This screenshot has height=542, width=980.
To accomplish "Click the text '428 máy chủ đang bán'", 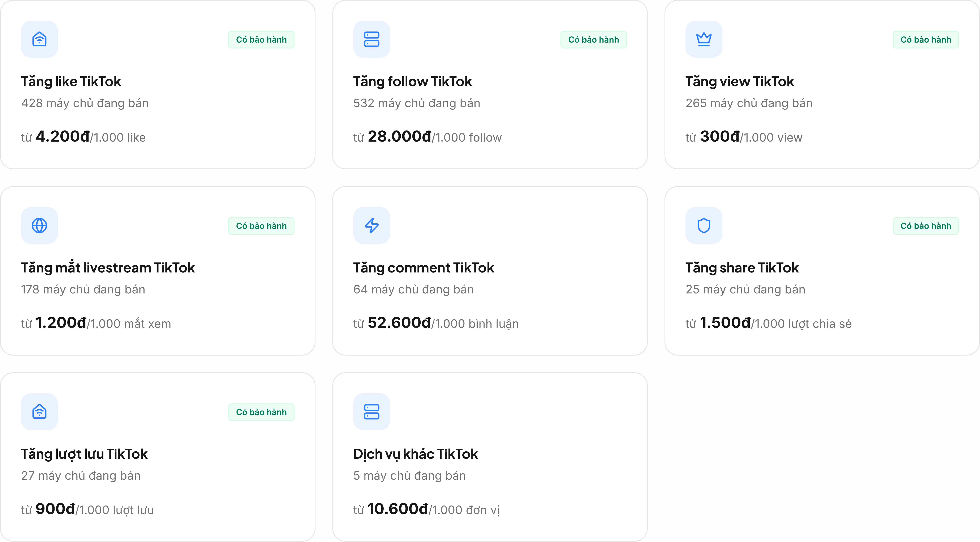I will (x=85, y=103).
